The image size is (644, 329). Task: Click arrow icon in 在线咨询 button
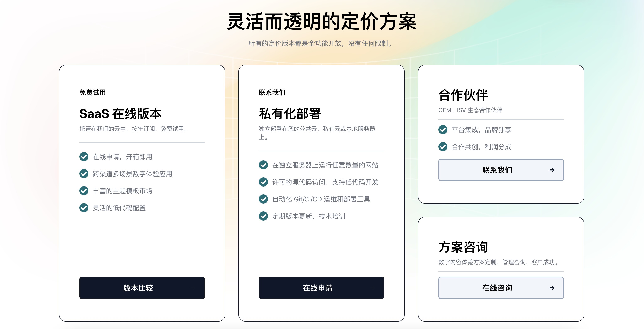[x=552, y=288]
